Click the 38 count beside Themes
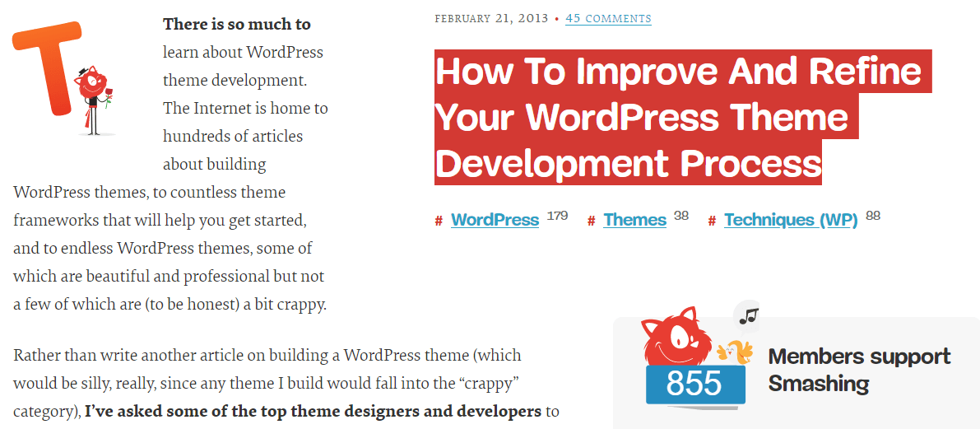 click(x=680, y=216)
